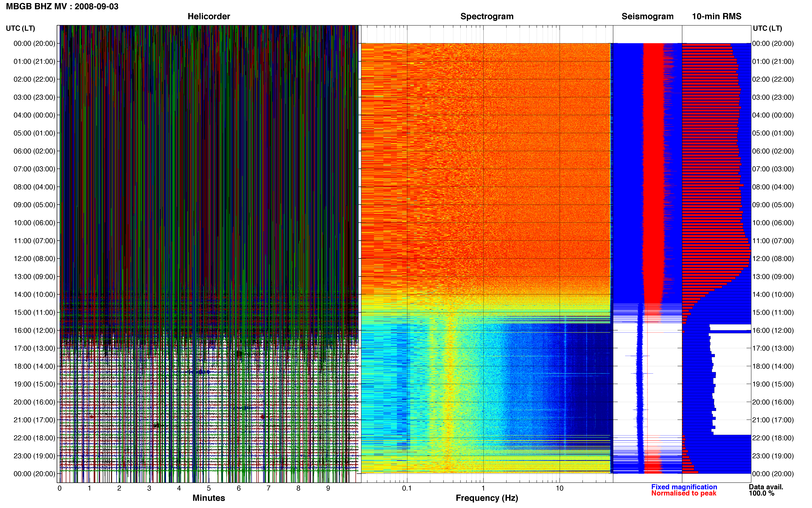Image resolution: width=812 pixels, height=508 pixels.
Task: Click the blue 'Fixed magnification' legend text
Action: 684,487
